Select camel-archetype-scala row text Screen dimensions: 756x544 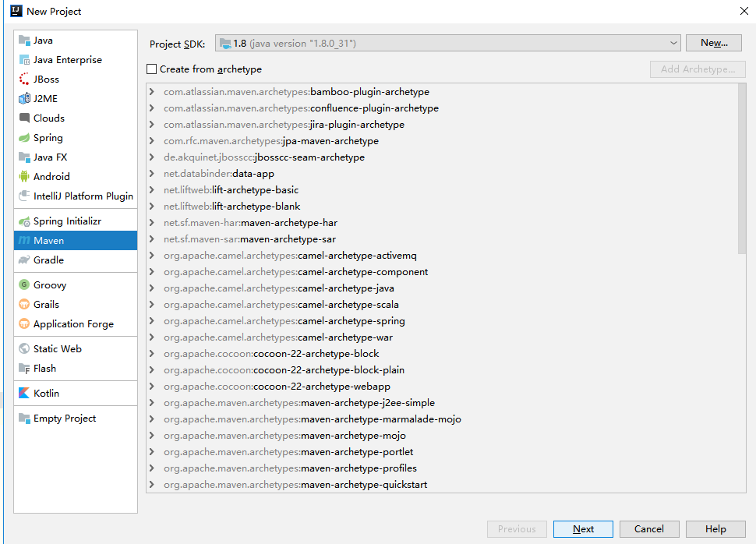pos(281,304)
